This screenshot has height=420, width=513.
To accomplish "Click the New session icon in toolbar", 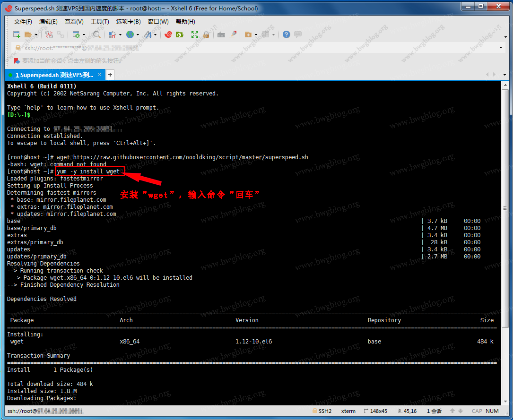I will coord(17,34).
